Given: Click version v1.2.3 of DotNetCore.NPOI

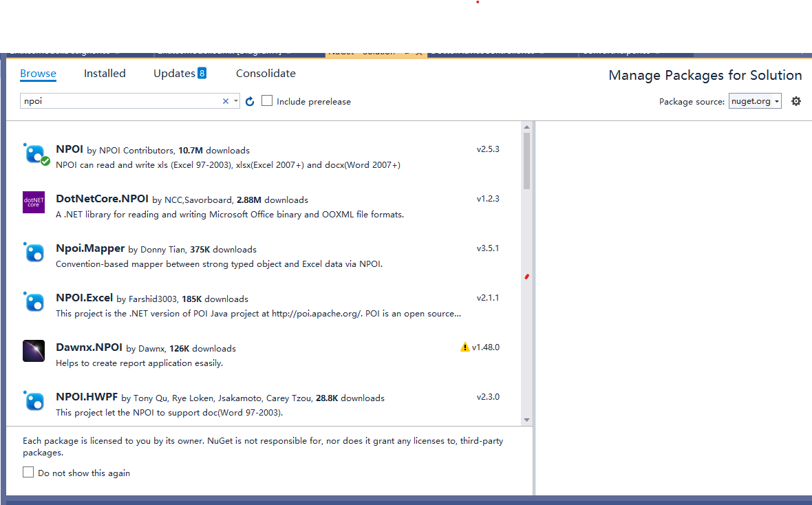Looking at the screenshot, I should [x=488, y=199].
